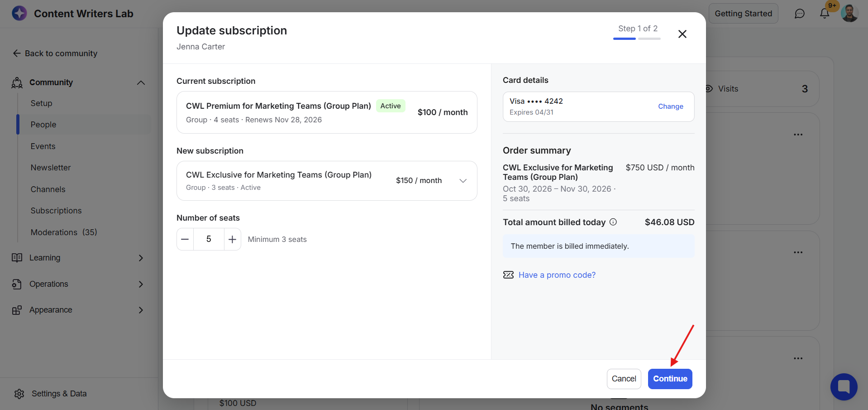Open Settings & Data gear icon

(19, 394)
